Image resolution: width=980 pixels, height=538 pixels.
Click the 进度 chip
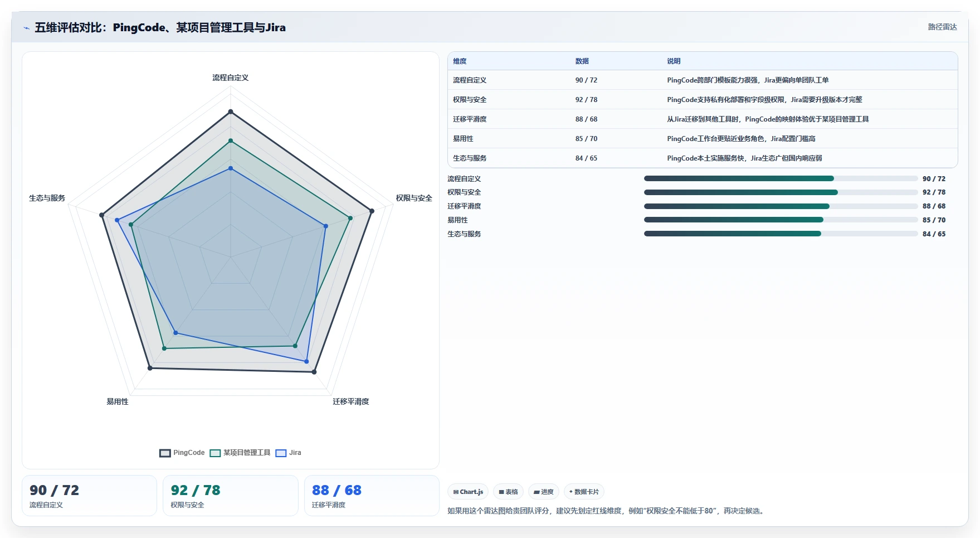click(x=544, y=492)
